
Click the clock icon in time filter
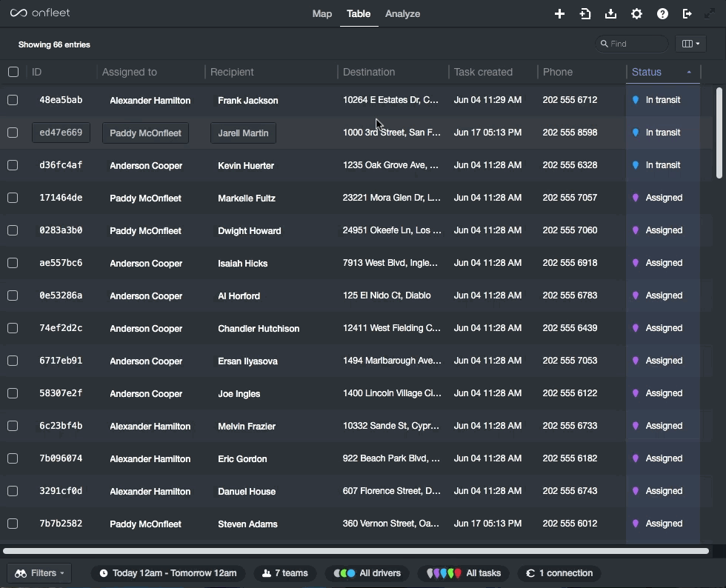click(104, 573)
